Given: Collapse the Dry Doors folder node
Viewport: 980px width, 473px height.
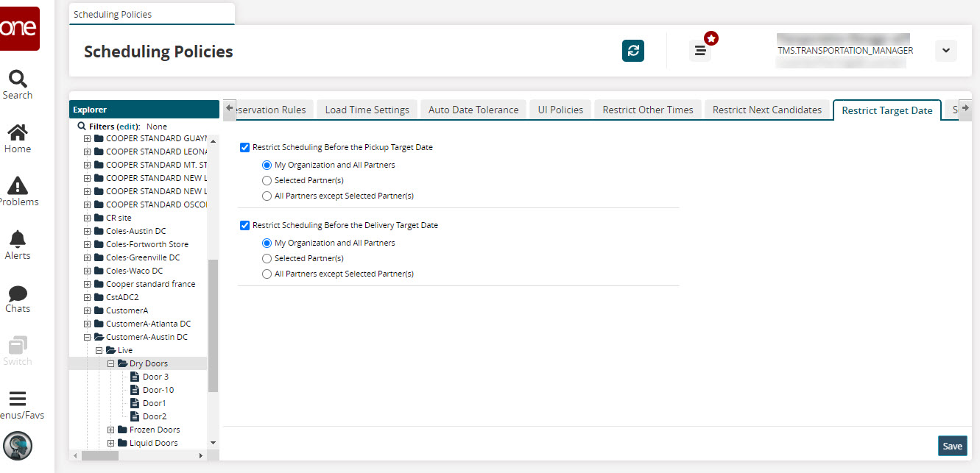Looking at the screenshot, I should pos(111,363).
